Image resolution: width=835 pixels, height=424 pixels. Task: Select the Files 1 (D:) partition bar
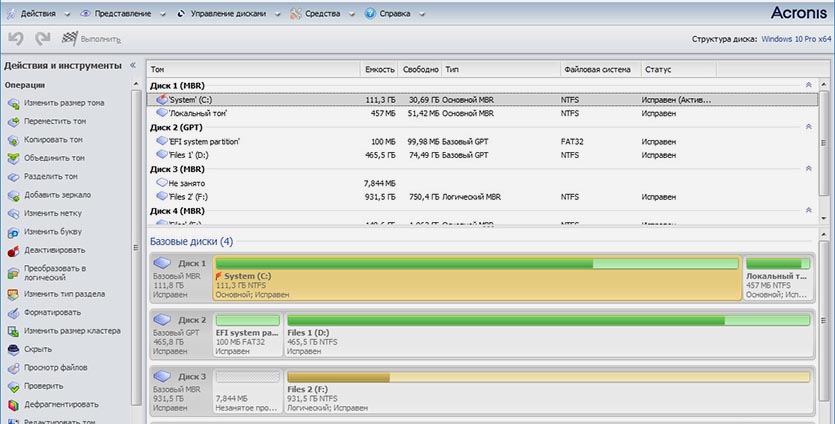pyautogui.click(x=547, y=334)
